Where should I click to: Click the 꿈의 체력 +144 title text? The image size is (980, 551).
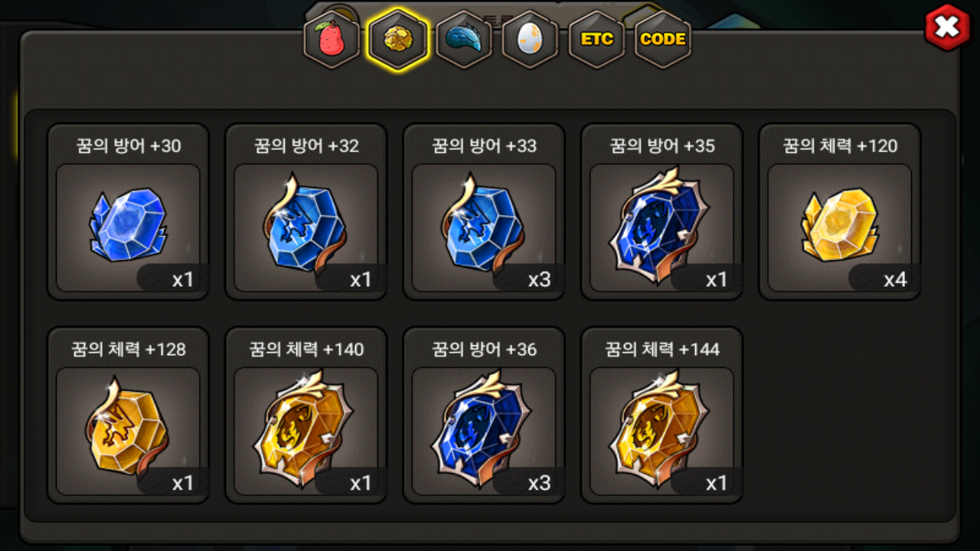pos(661,349)
